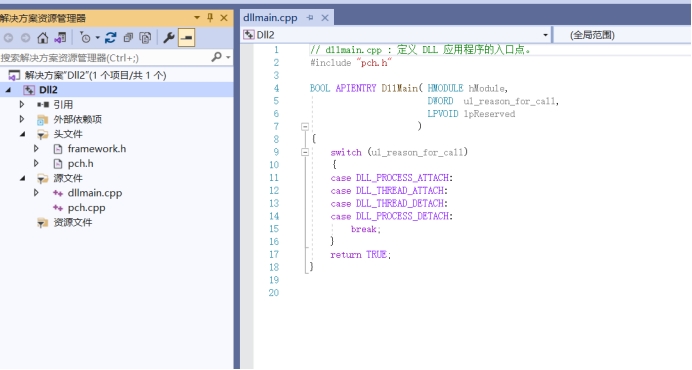
Task: Refresh the Solution Explorer with sync arrows
Action: (110, 38)
